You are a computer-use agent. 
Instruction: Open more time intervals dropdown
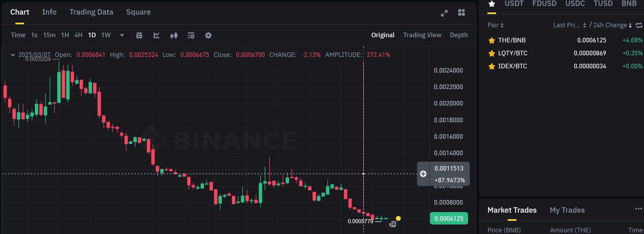click(122, 35)
